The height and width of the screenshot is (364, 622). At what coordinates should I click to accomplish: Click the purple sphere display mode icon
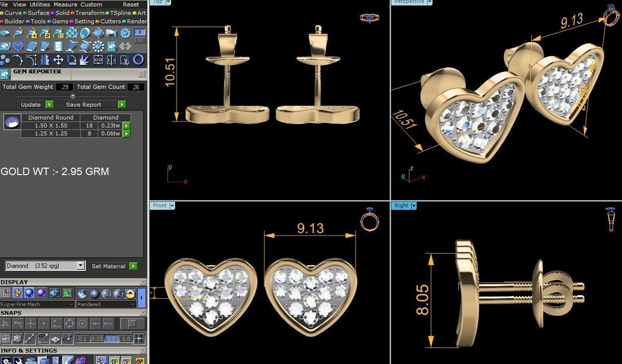tap(41, 293)
